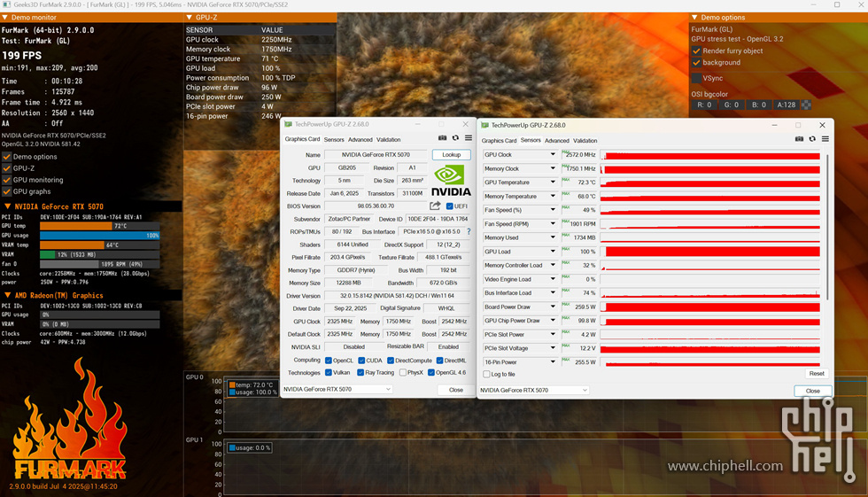The height and width of the screenshot is (497, 868).
Task: Open the GPU Temperature sensor dropdown
Action: click(554, 182)
